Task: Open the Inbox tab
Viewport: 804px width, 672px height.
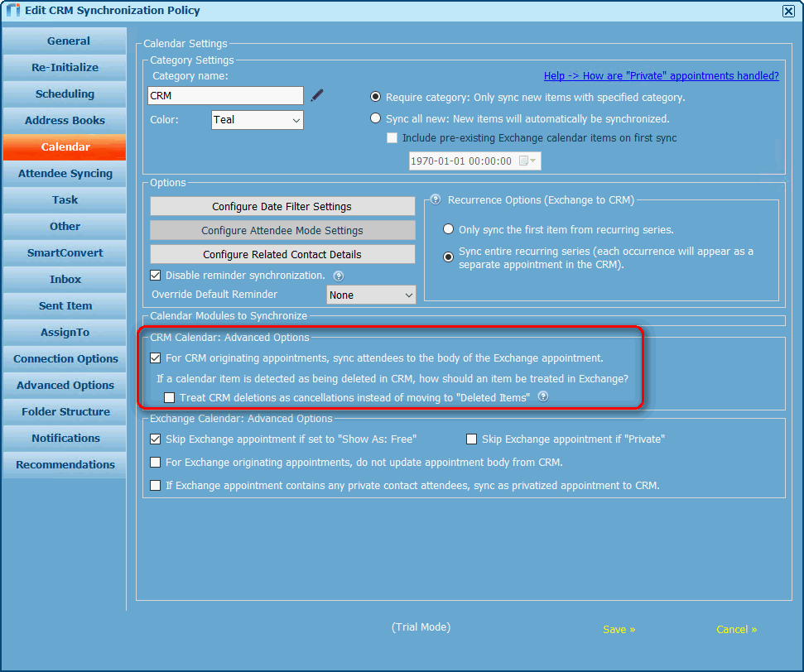Action: tap(65, 280)
